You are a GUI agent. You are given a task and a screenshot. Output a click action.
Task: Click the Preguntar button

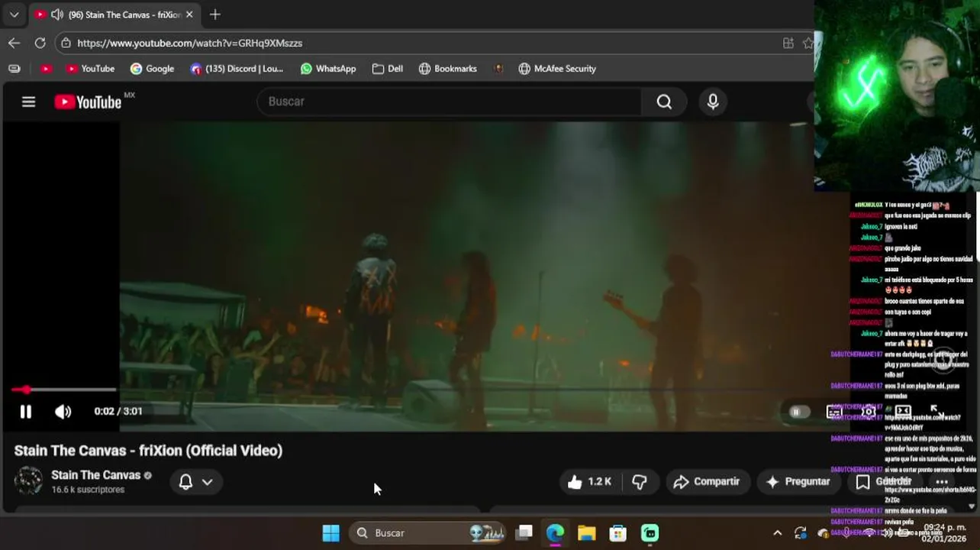[x=798, y=482]
